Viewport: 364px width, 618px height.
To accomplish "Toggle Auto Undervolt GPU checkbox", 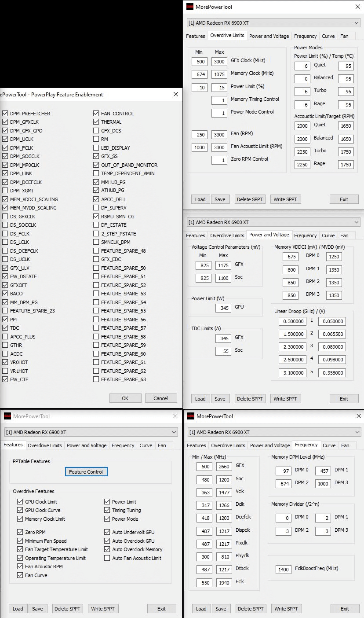I will [x=107, y=532].
